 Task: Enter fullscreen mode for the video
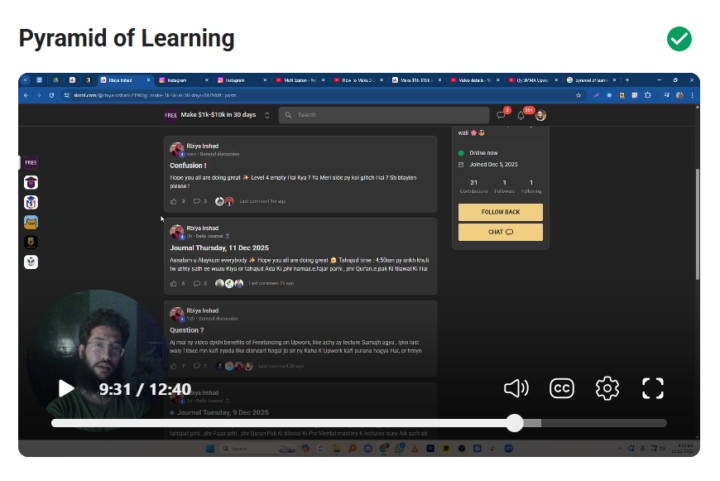[x=652, y=389]
